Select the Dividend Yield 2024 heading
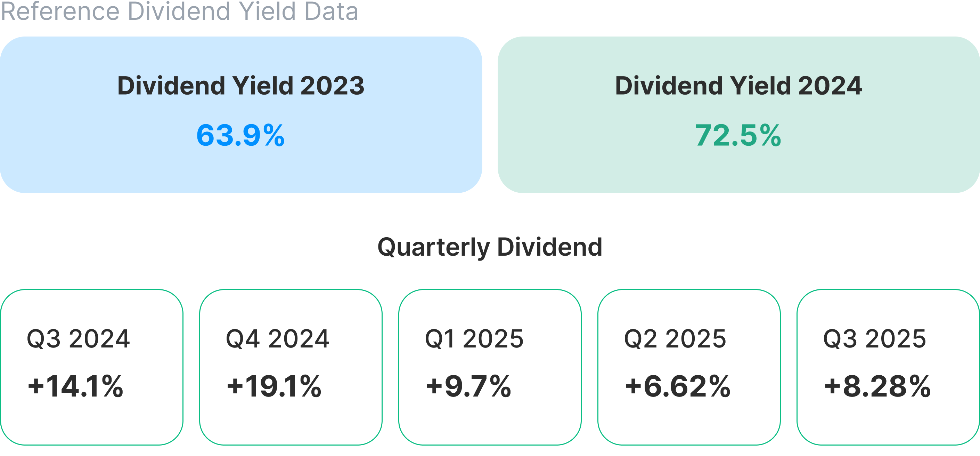The image size is (980, 456). 738,86
